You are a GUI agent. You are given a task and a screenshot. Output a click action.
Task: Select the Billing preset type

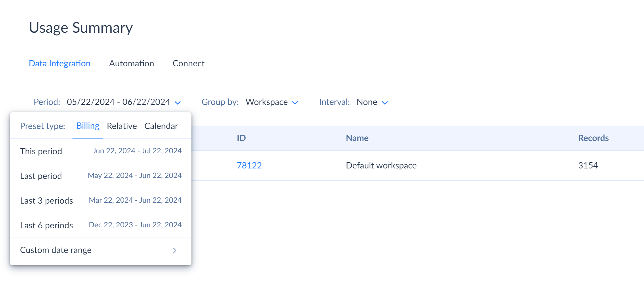88,126
